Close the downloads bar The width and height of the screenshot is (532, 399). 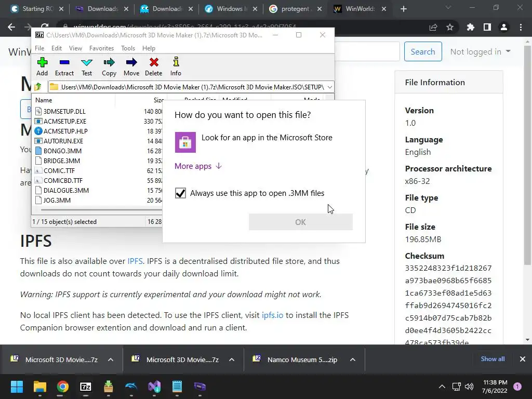523,359
